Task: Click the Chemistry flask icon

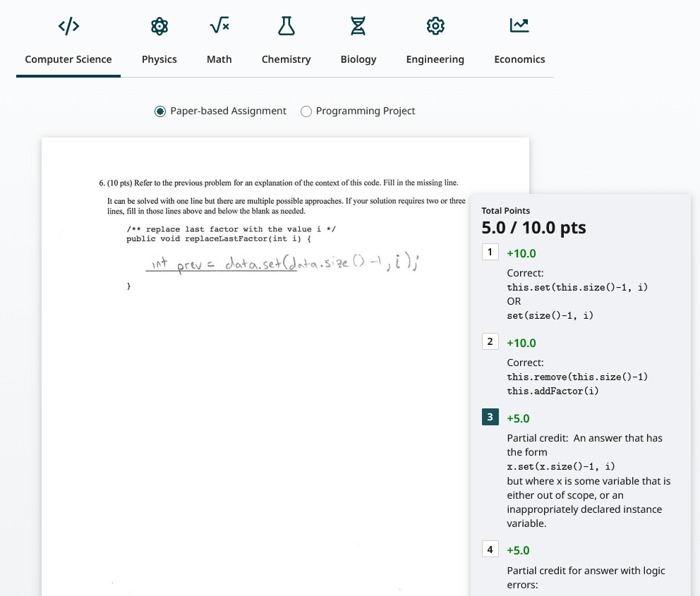Action: click(286, 27)
